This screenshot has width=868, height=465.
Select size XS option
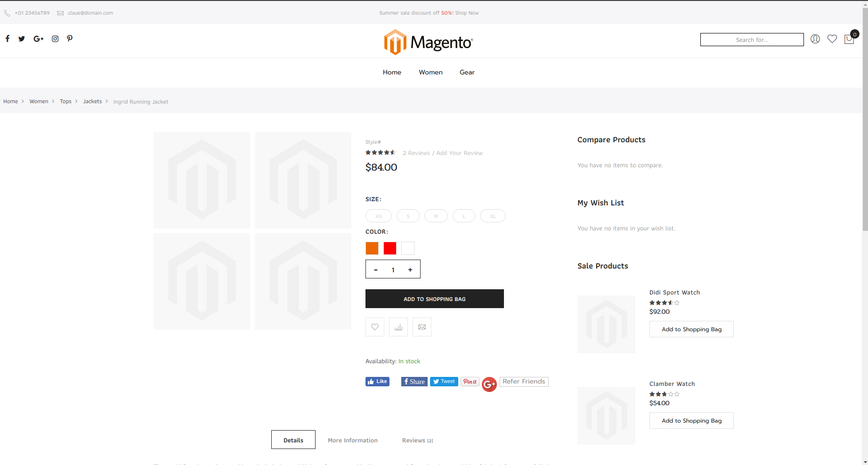tap(379, 216)
